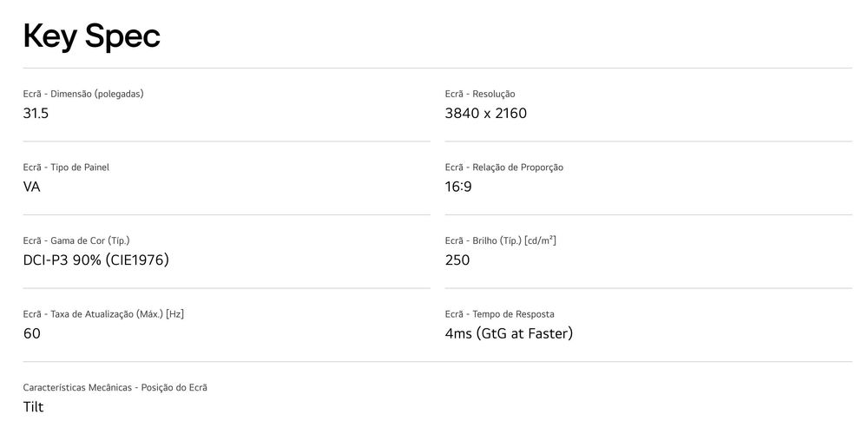Click the [Hz] unit in the refresh rate label
Image resolution: width=868 pixels, height=434 pixels.
(x=174, y=314)
